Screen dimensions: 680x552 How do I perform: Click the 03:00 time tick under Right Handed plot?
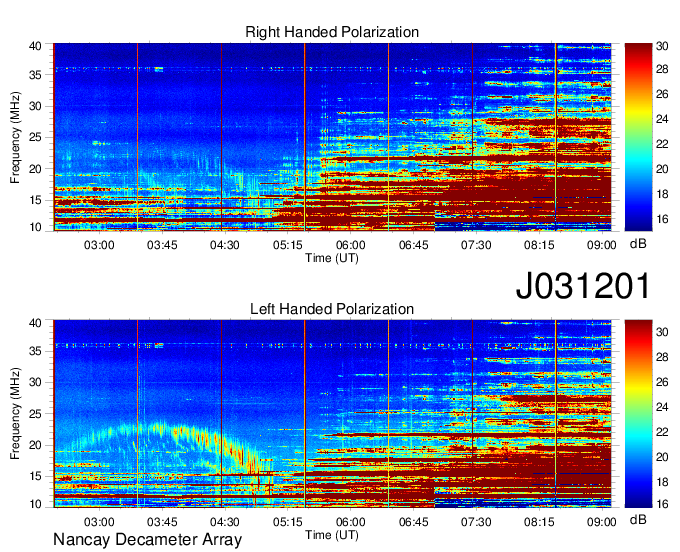99,245
